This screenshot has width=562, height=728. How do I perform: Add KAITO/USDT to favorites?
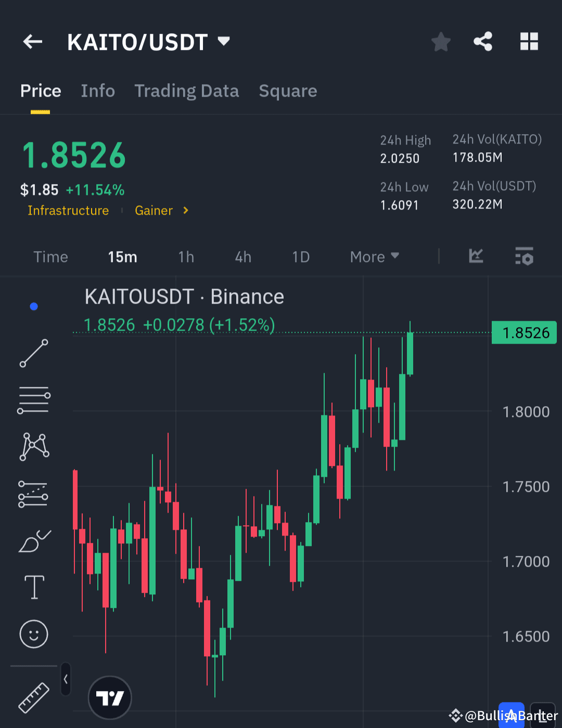pyautogui.click(x=441, y=42)
